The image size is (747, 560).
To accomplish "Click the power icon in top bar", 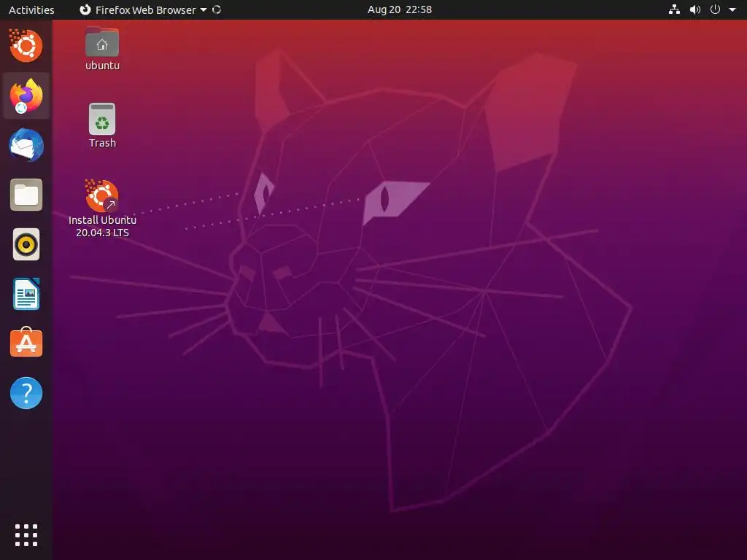I will coord(715,9).
